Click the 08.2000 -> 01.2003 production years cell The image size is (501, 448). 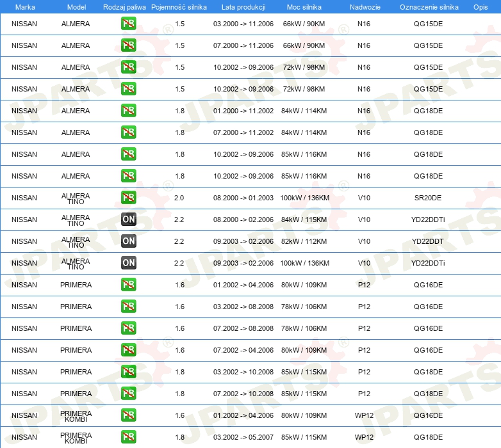(x=243, y=198)
